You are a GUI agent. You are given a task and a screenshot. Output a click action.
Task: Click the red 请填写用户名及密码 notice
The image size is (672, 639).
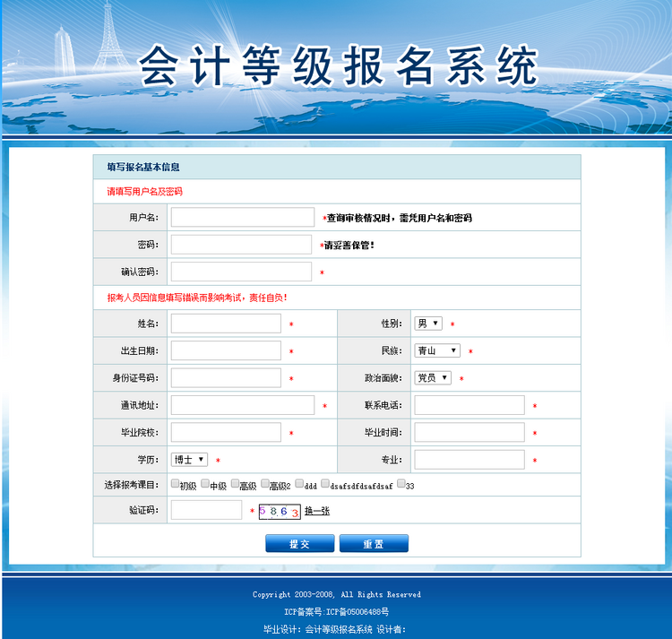(144, 192)
